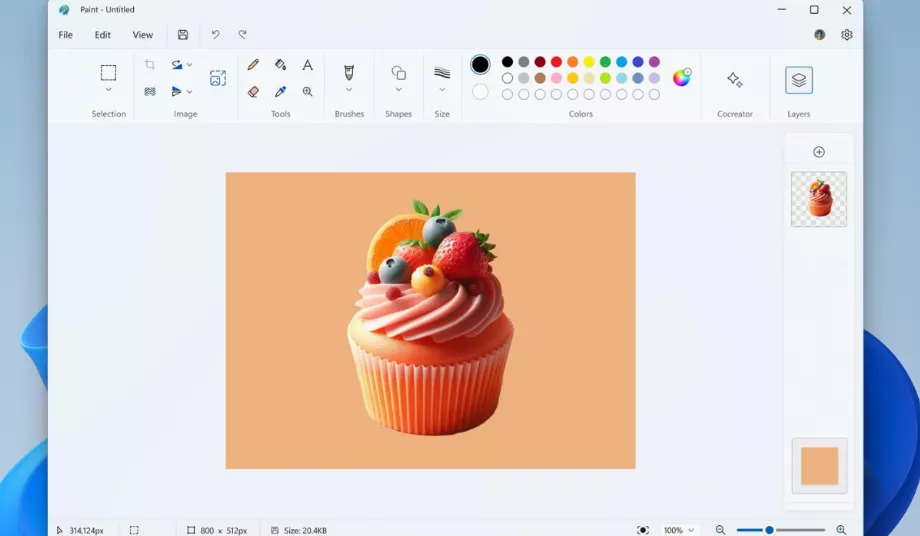Click the Shapes icon
Screen dimensions: 920x536
(x=398, y=73)
